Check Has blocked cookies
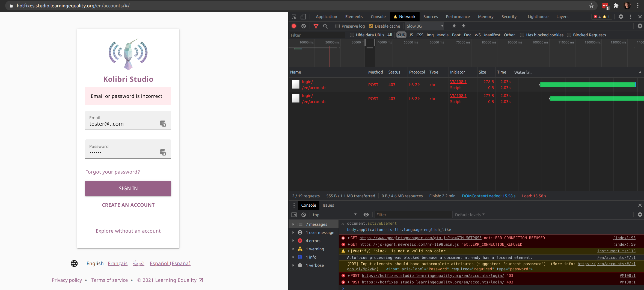 click(522, 35)
